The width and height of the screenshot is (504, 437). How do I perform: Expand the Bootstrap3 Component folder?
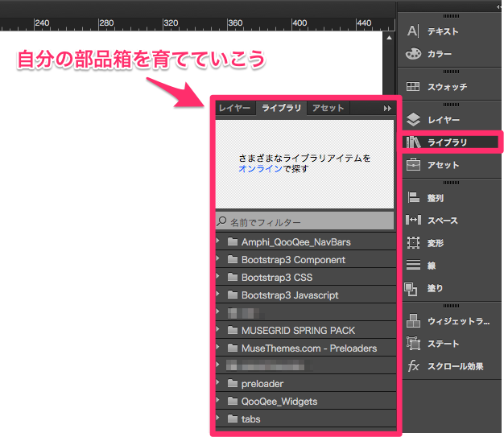pos(218,258)
